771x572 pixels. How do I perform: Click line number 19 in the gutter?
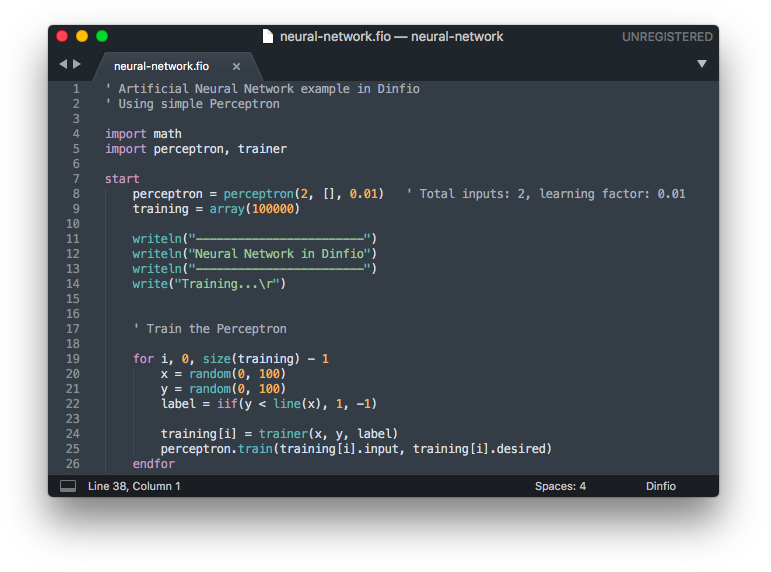click(x=72, y=359)
